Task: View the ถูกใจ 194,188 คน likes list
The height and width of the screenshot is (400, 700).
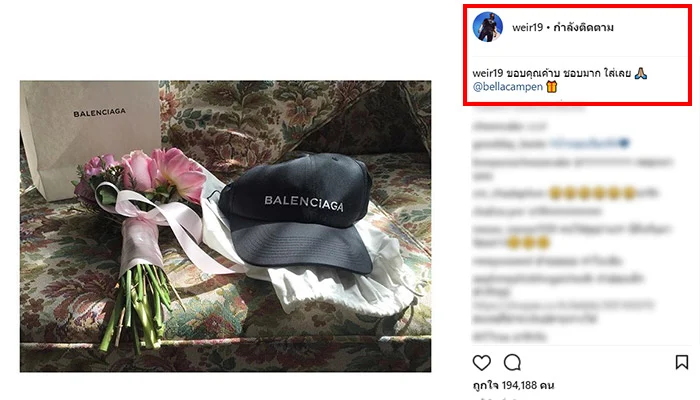Action: [513, 385]
